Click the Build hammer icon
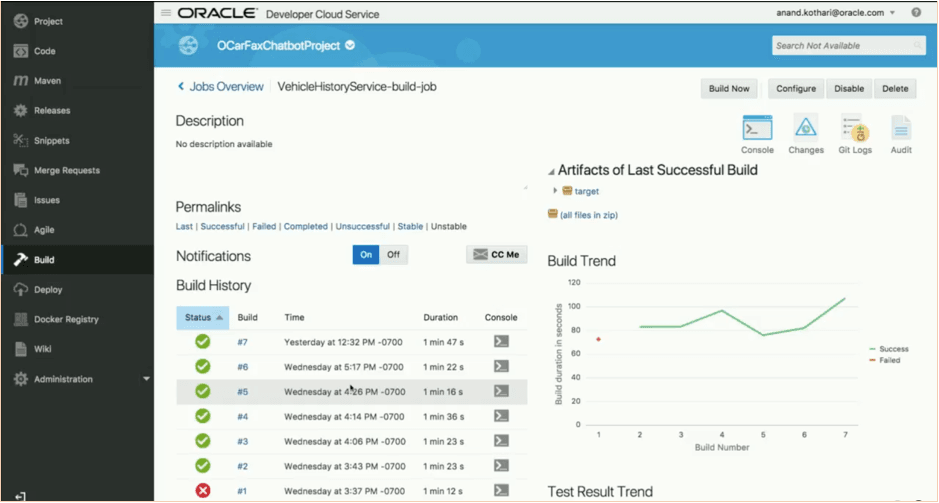Screen dimensions: 939x503 pyautogui.click(x=20, y=260)
